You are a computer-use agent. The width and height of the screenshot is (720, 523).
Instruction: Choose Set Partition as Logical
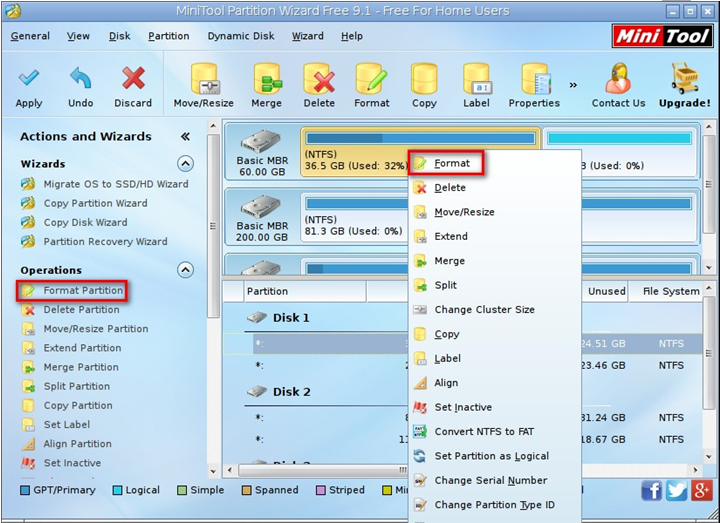point(495,456)
